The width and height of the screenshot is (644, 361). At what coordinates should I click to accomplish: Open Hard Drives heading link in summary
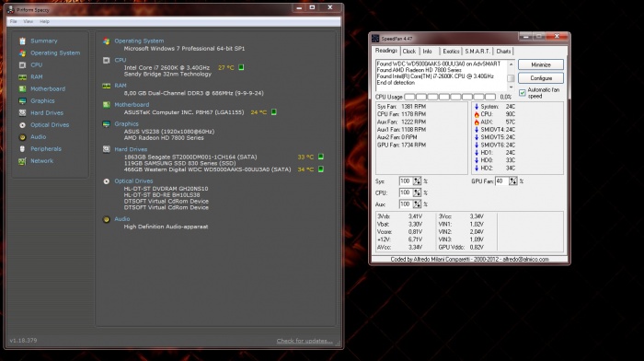pos(131,149)
